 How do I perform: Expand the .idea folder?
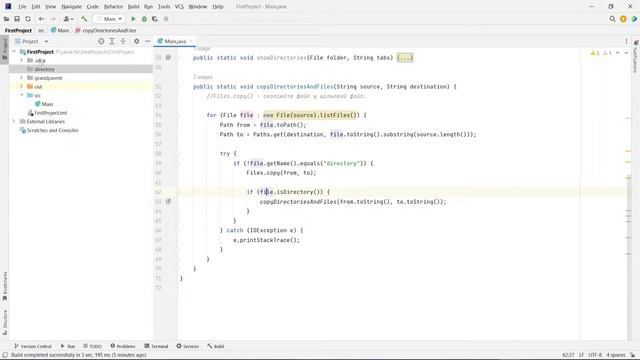(x=22, y=60)
